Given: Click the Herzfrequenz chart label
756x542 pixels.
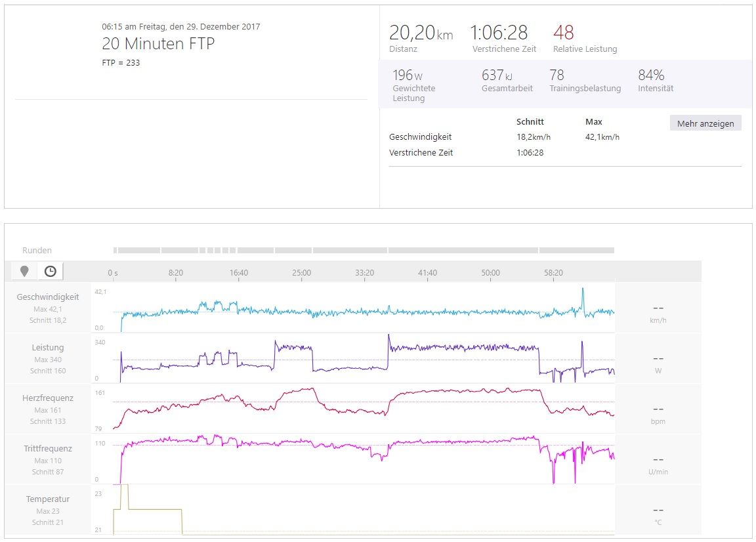Looking at the screenshot, I should 48,398.
